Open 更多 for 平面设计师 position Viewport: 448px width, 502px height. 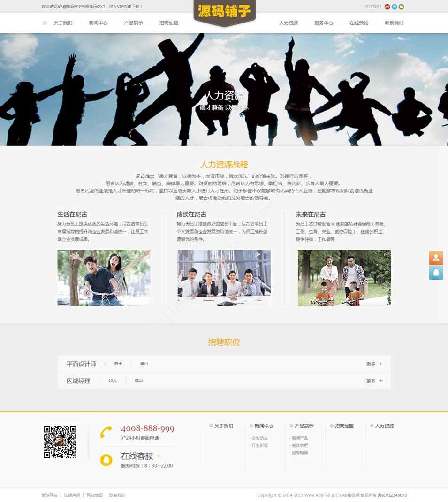(x=371, y=364)
